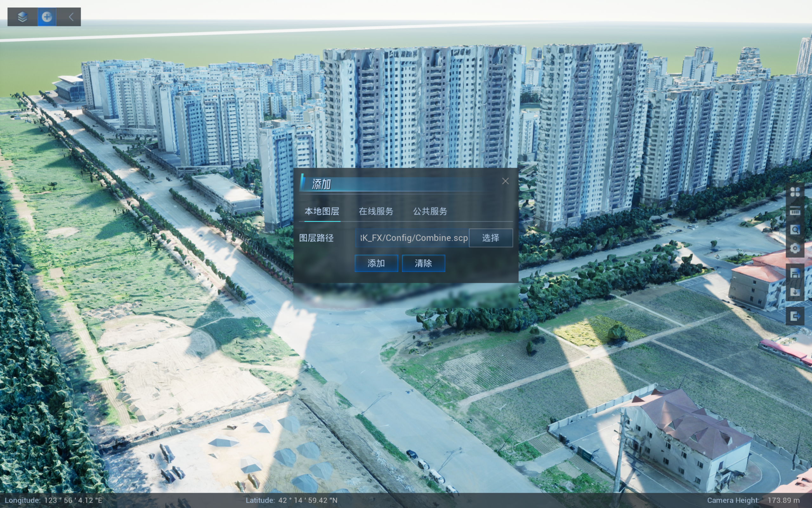Click the 清除 button
This screenshot has height=508, width=812.
pyautogui.click(x=423, y=264)
